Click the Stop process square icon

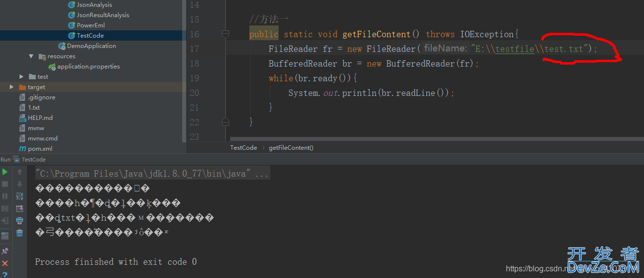5,184
